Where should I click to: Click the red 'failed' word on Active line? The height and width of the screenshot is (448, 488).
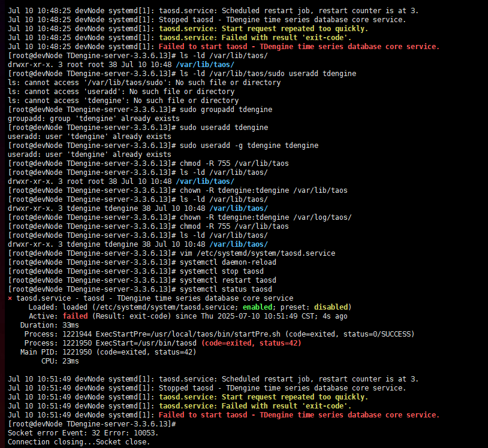pos(75,316)
